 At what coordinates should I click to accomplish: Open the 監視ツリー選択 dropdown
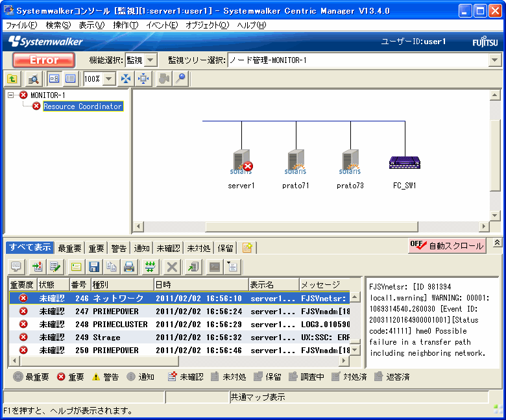(x=494, y=60)
